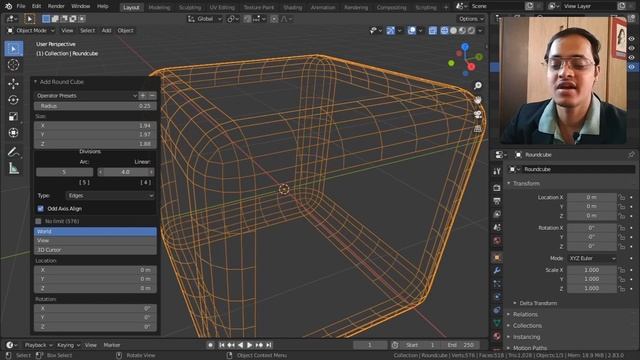Viewport: 640px width, 360px height.
Task: Select the Cursor tool
Action: [13, 65]
